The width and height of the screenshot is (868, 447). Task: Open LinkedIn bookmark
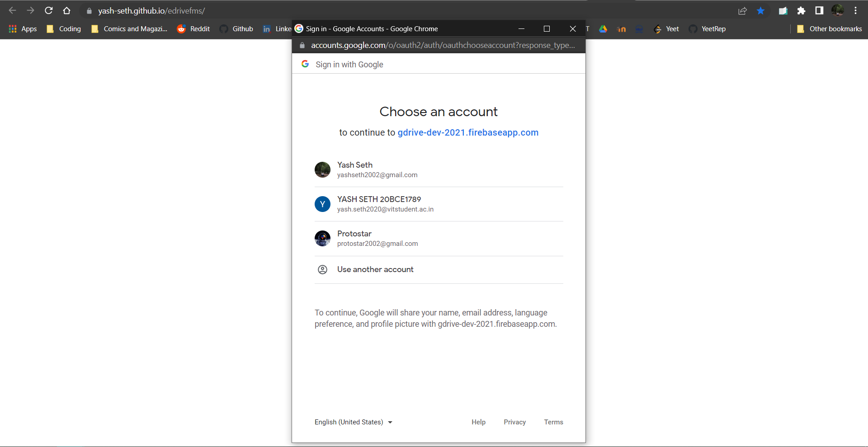click(277, 29)
